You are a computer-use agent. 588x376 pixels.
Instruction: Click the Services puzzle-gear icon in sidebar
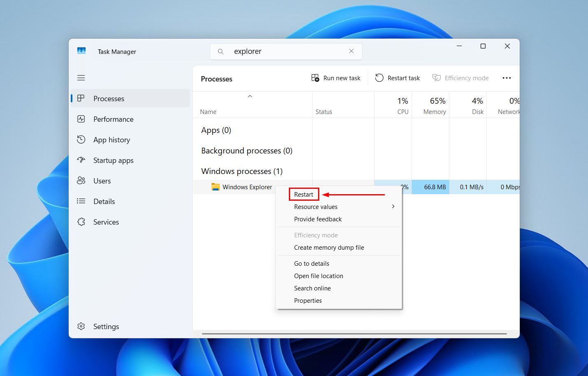pos(81,222)
